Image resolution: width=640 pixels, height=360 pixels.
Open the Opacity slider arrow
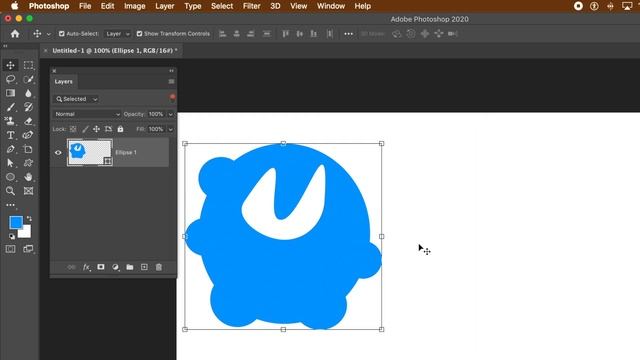(171, 114)
